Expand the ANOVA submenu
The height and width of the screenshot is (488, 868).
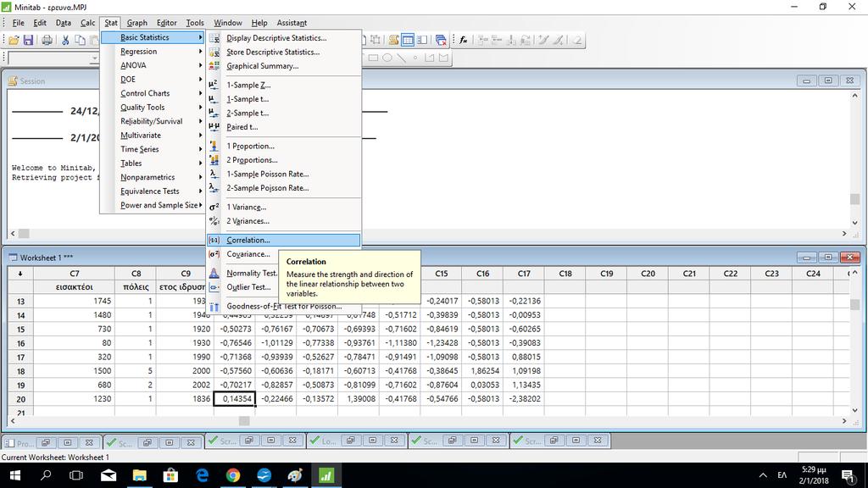click(153, 65)
